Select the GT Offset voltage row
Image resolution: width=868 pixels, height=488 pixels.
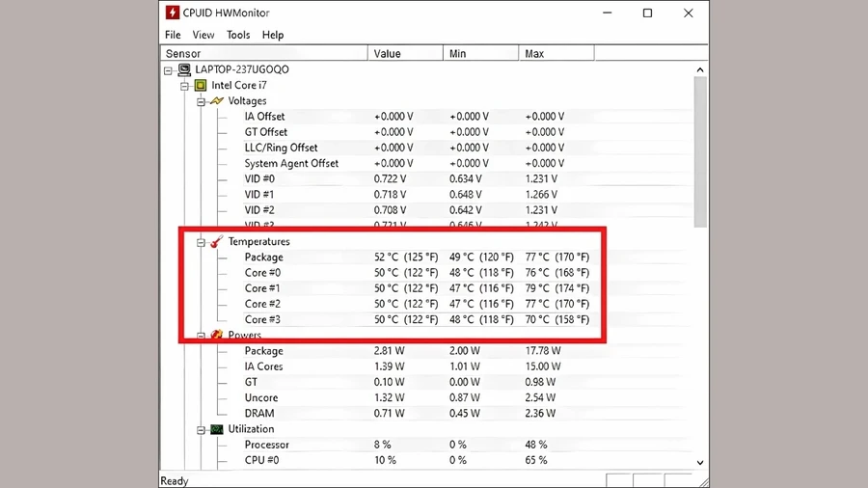pyautogui.click(x=468, y=132)
